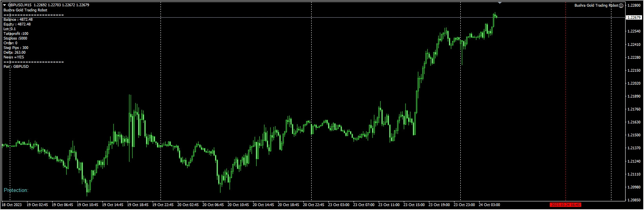Click the 'Takeprofit :100' line
This screenshot has width=644, height=210.
point(16,34)
